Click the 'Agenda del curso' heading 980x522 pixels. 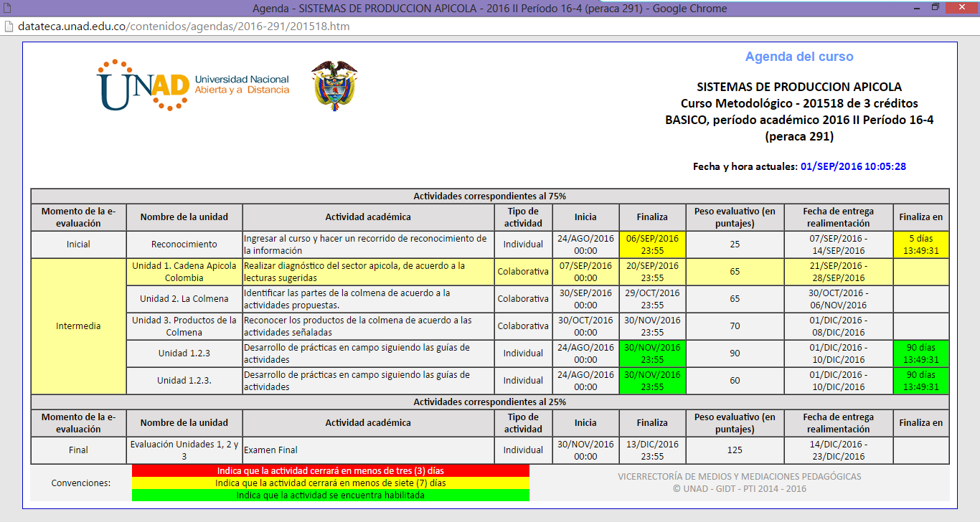click(798, 57)
